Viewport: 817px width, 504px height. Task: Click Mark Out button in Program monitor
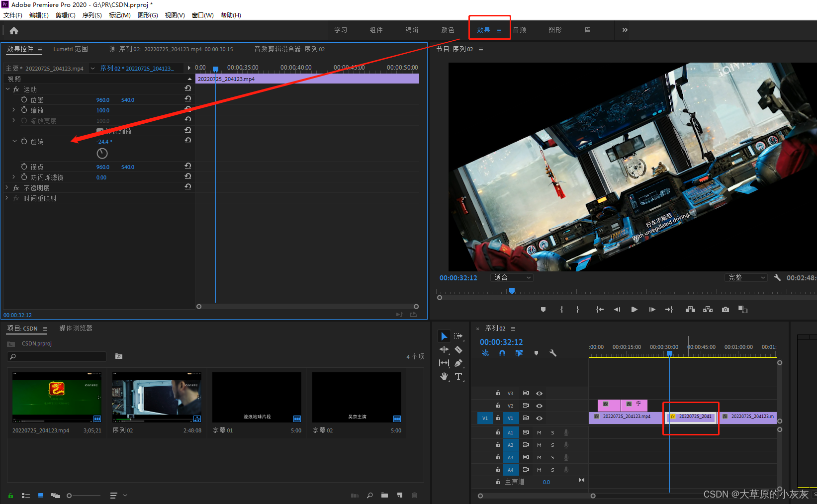click(577, 310)
